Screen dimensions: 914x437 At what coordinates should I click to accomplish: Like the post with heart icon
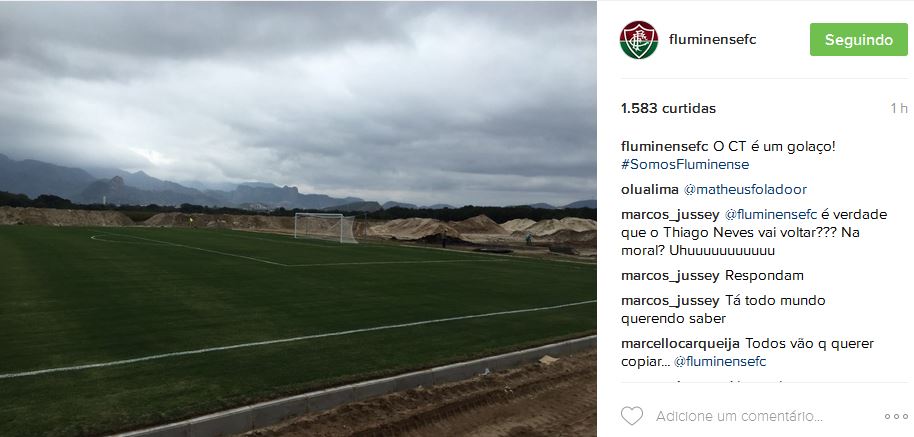point(631,416)
